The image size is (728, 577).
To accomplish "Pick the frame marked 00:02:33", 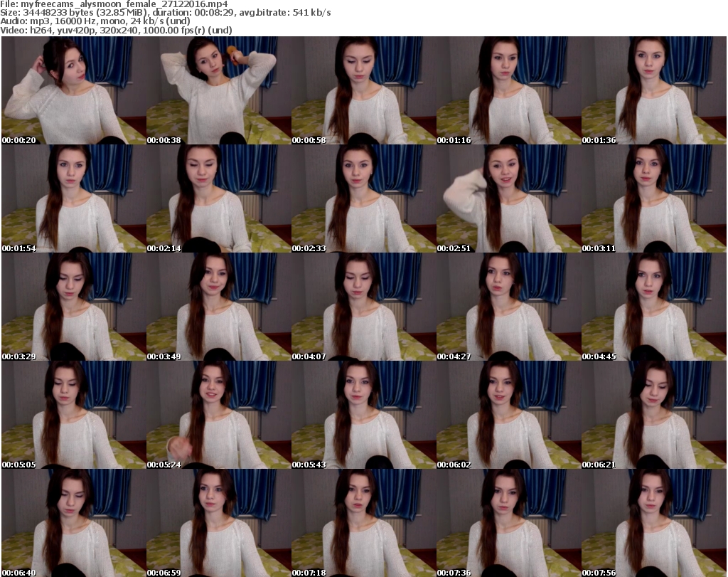I will point(363,198).
